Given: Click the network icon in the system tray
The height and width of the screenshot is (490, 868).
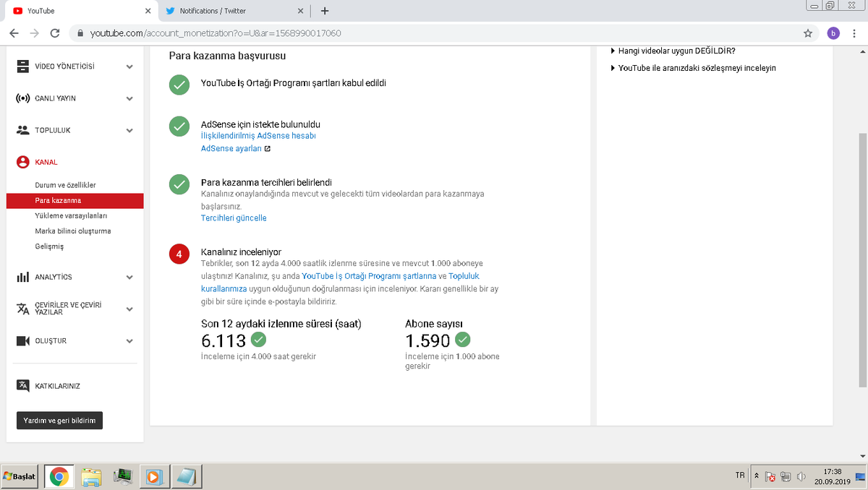Looking at the screenshot, I should click(786, 477).
